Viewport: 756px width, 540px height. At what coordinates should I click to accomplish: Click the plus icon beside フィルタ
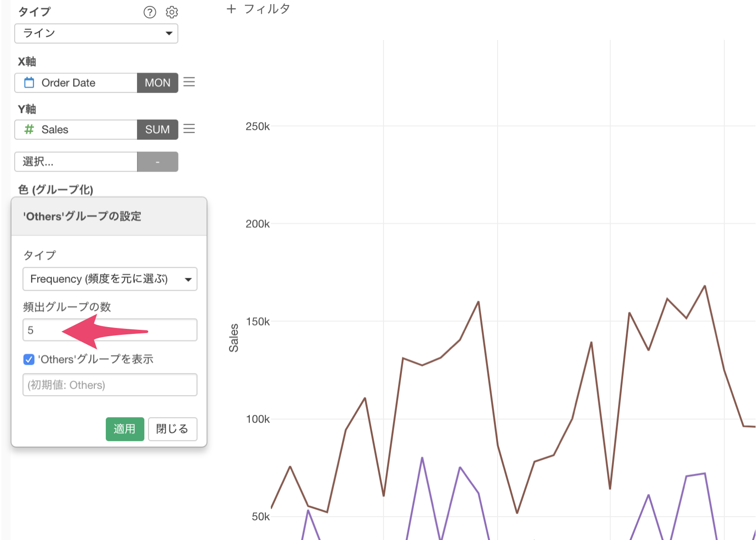[231, 9]
